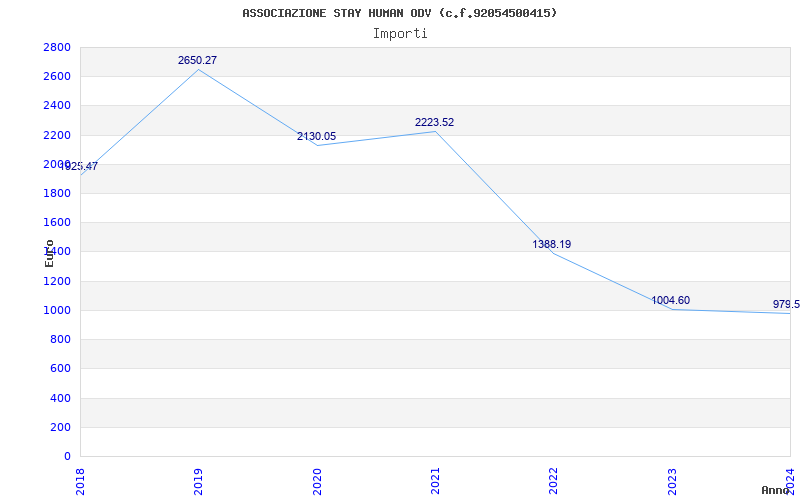Click the y-axis value 800
The height and width of the screenshot is (500, 800).
coord(60,339)
